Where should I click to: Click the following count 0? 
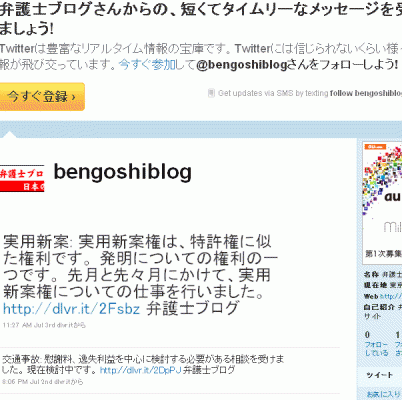(367, 334)
